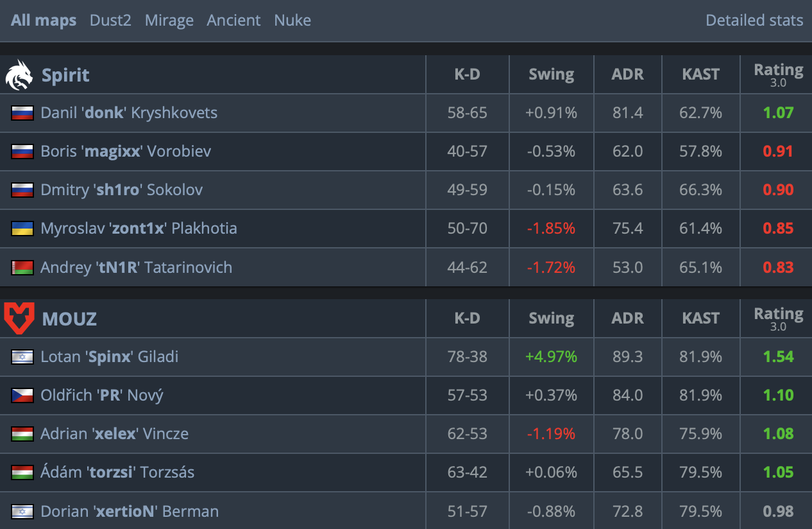Click the Israeli flag beside Spinx

(22, 357)
